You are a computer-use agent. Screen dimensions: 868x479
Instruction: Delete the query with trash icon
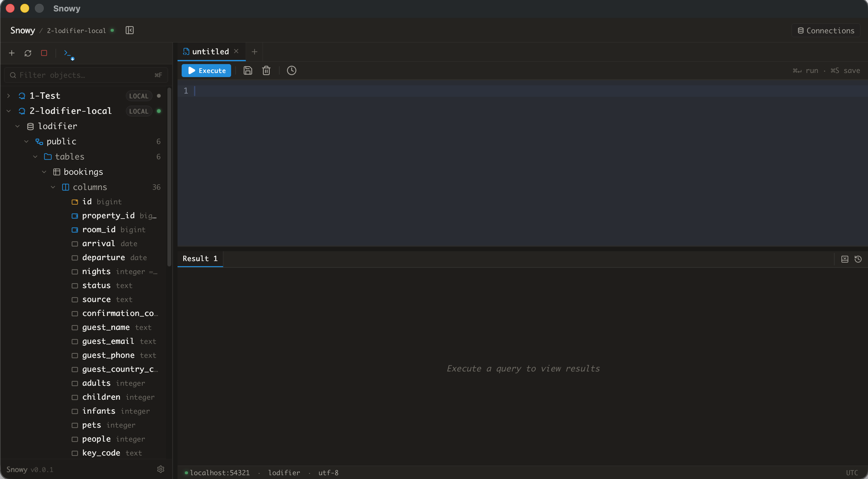[x=266, y=70]
